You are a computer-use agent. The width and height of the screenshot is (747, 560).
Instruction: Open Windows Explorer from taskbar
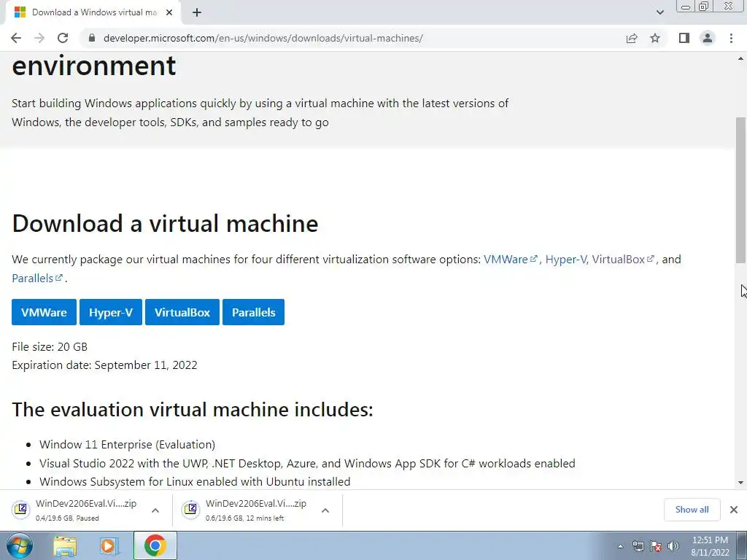(65, 545)
